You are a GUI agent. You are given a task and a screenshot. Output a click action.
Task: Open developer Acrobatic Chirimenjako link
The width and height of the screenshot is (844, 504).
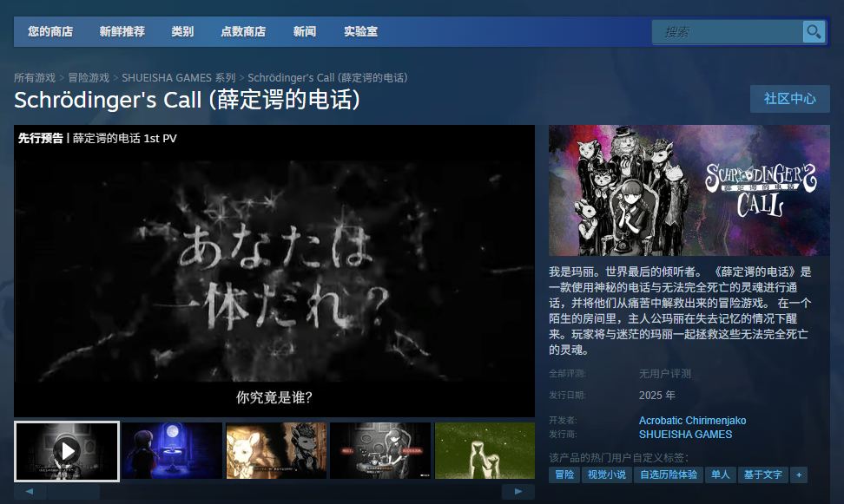tap(692, 421)
